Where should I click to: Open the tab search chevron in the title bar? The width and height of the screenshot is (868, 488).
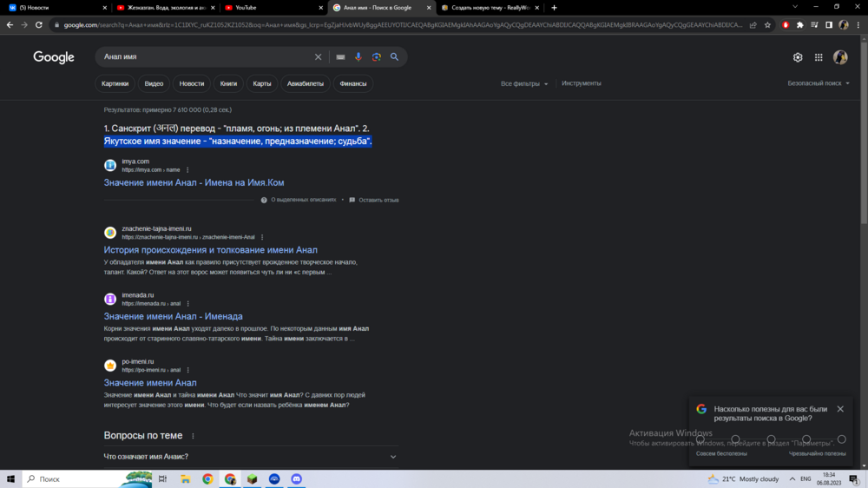pos(795,7)
